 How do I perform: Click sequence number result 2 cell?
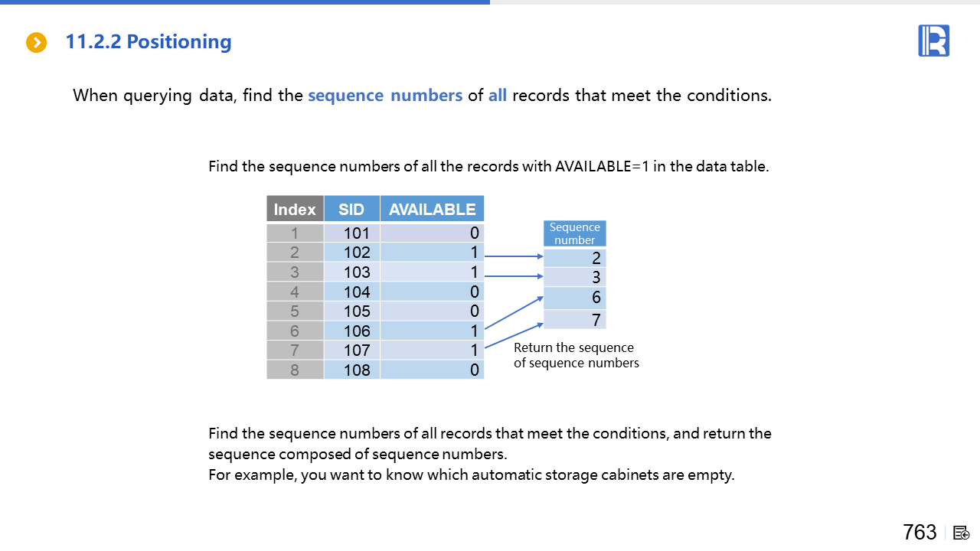(575, 258)
